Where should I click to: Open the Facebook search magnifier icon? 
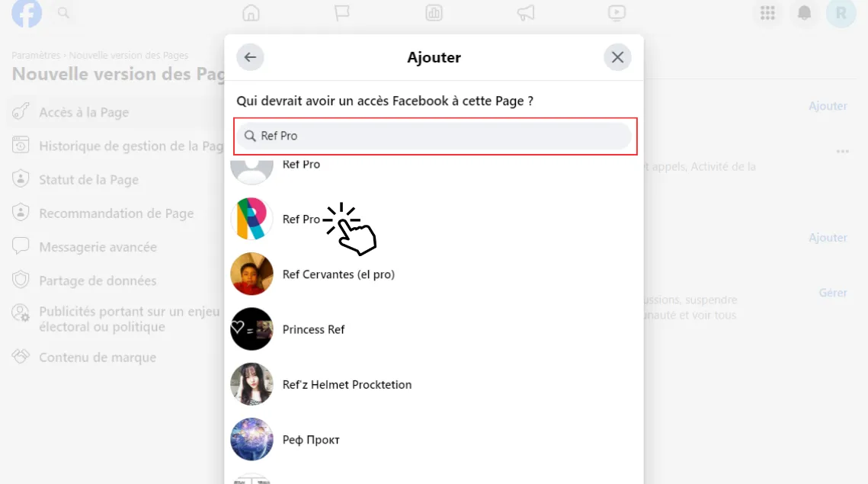(64, 13)
